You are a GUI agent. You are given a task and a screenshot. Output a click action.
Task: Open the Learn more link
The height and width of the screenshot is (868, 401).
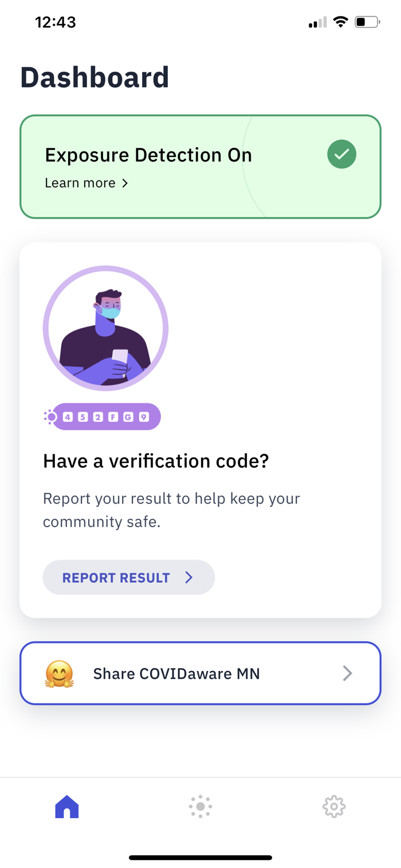tap(87, 183)
